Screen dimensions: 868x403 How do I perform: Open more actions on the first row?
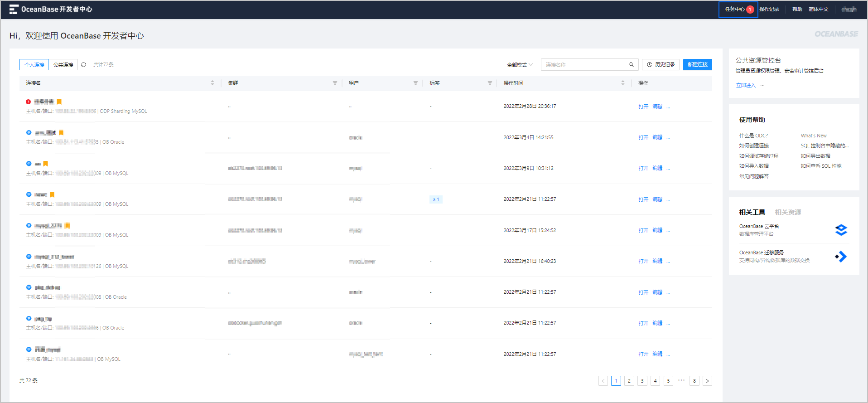(668, 107)
